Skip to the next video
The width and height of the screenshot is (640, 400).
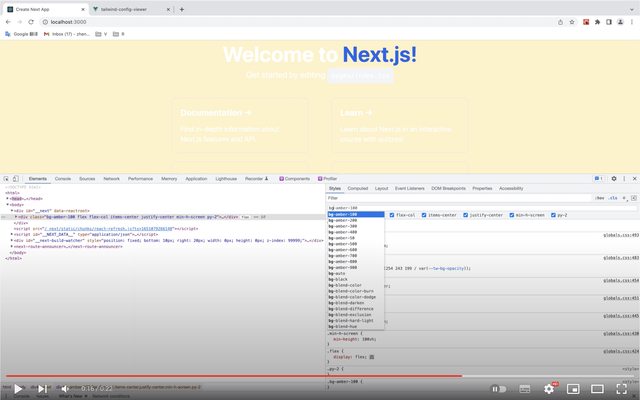(x=42, y=389)
